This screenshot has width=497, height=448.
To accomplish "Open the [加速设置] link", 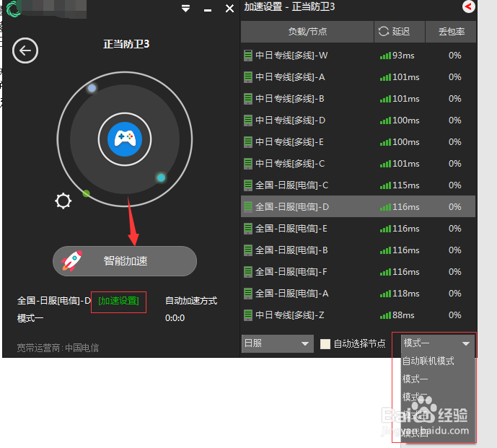I will (x=118, y=301).
